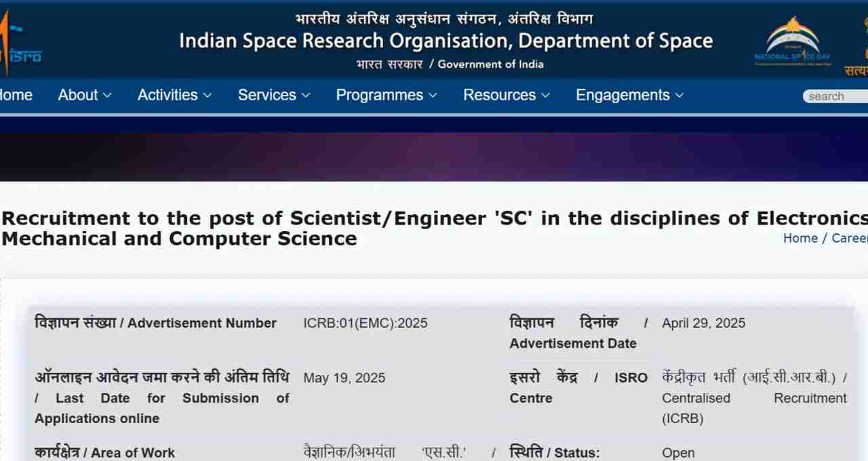Click the Government of India text
The width and height of the screenshot is (868, 461).
coord(490,64)
